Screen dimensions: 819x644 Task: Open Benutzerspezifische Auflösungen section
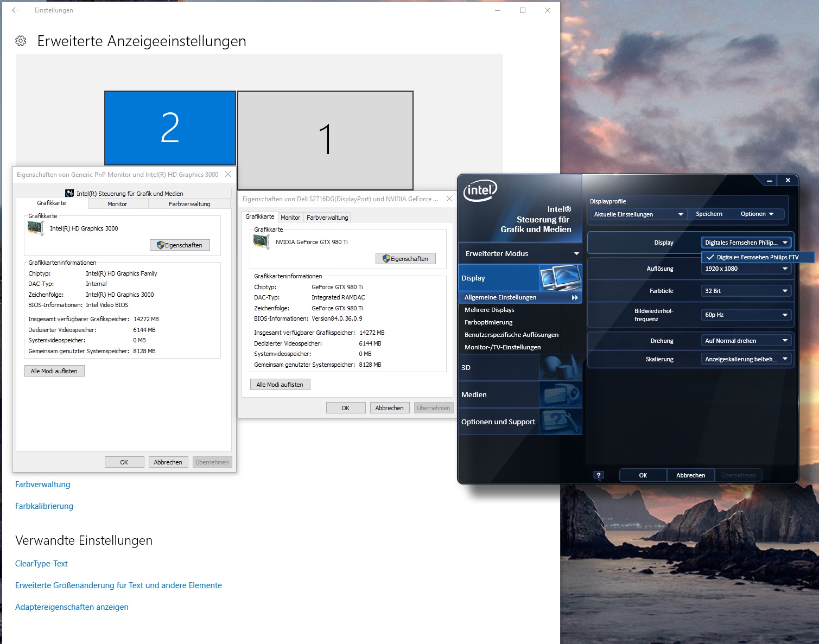[x=511, y=335]
